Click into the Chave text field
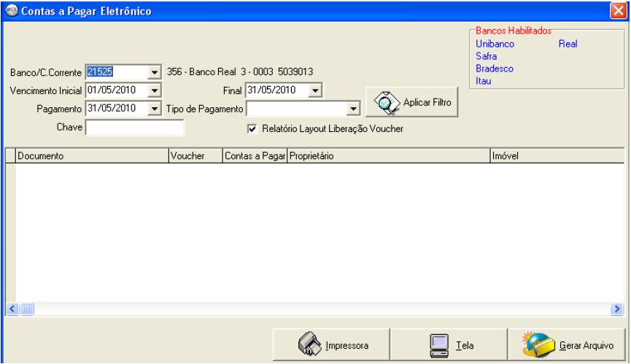Image resolution: width=631 pixels, height=364 pixels. pos(135,128)
